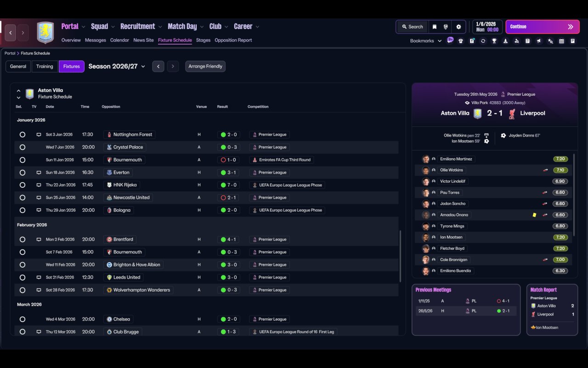Click the alert note bookmark icon
This screenshot has height=368, width=588.
472,41
